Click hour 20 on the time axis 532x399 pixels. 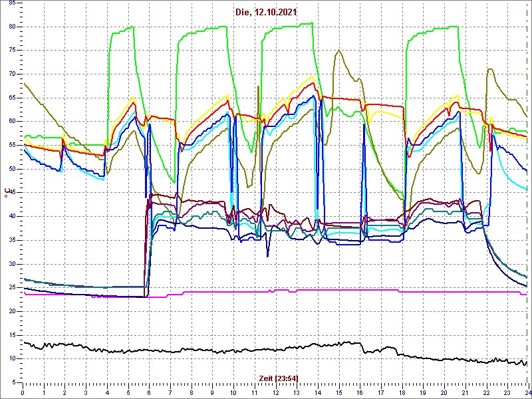pos(444,392)
